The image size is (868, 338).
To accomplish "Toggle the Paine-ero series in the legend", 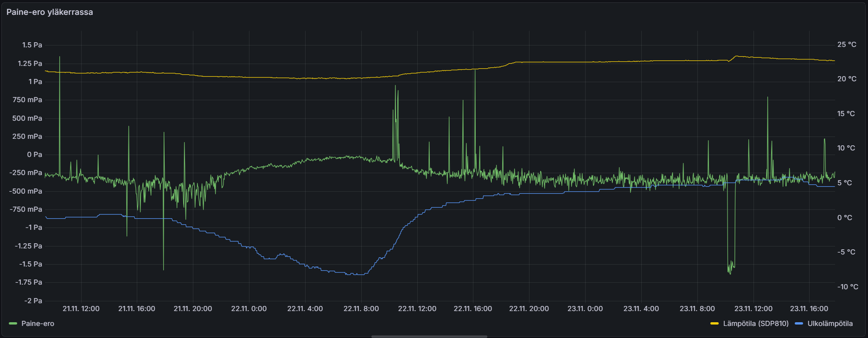I will point(38,324).
